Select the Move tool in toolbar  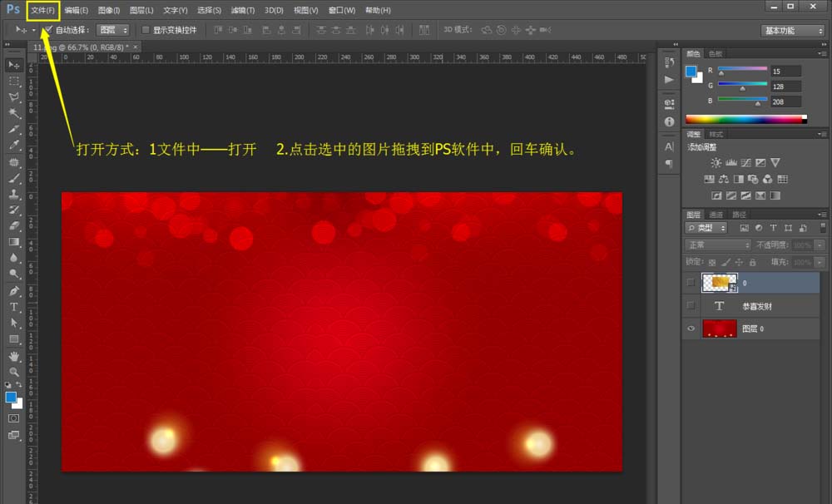[14, 65]
